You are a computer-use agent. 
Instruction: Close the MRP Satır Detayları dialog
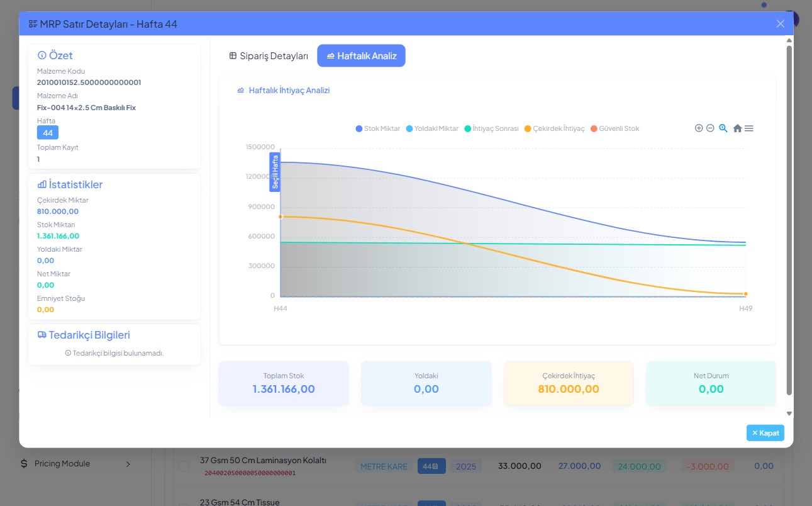(x=781, y=24)
